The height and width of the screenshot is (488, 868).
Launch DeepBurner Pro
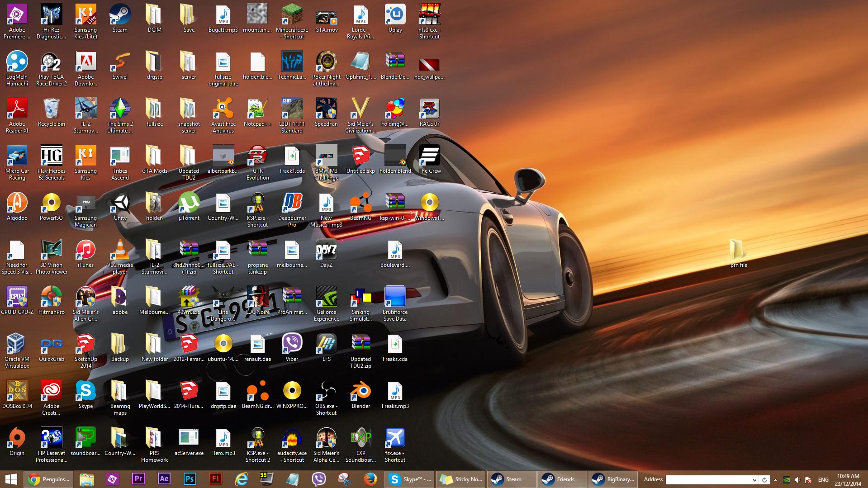point(292,209)
